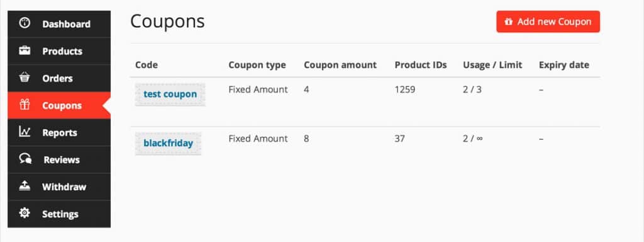Click the Withdraw upload icon
644x242 pixels.
[x=25, y=186]
